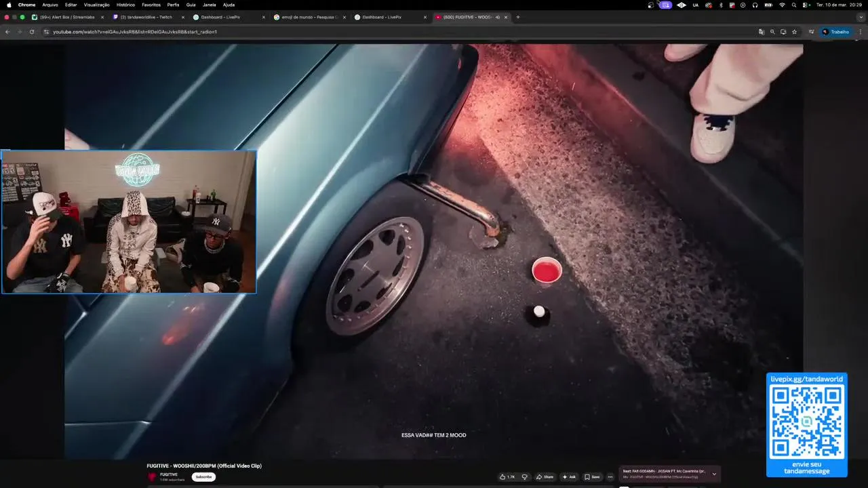The image size is (868, 488).
Task: Click the video title FUGITIVE - WOOSHII/200BPM
Action: [204, 466]
